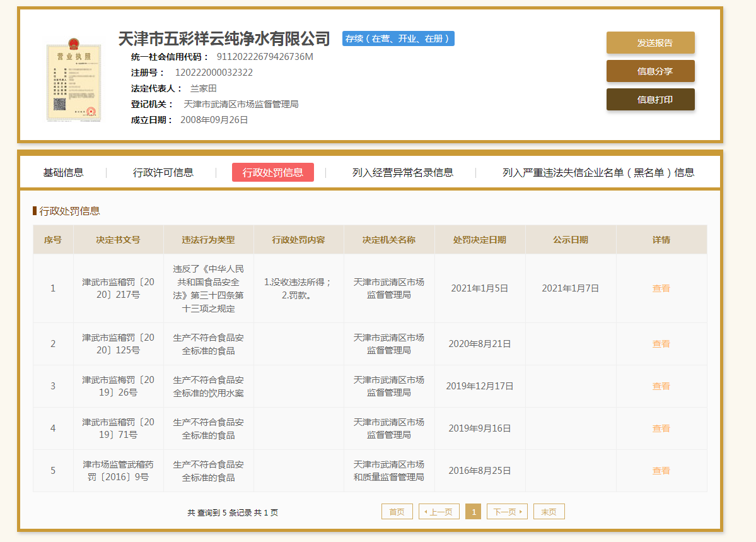Open the 列入经营异常名录信息 tab

point(402,172)
